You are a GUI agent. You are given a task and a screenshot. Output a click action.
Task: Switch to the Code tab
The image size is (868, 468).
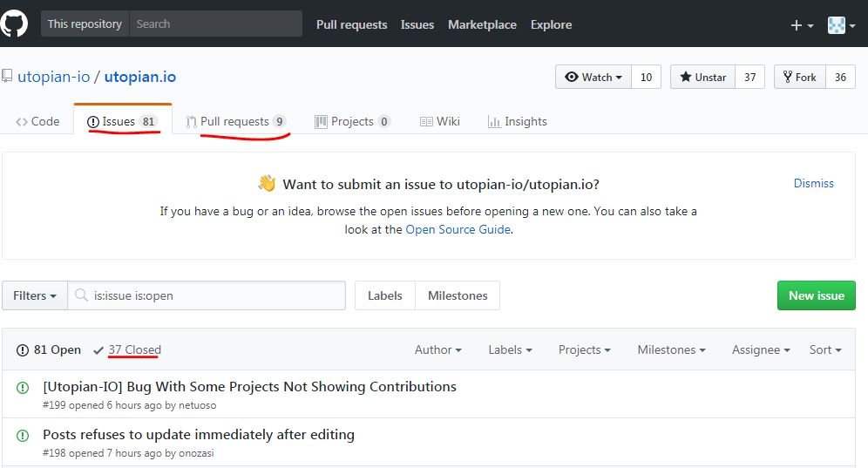coord(37,121)
